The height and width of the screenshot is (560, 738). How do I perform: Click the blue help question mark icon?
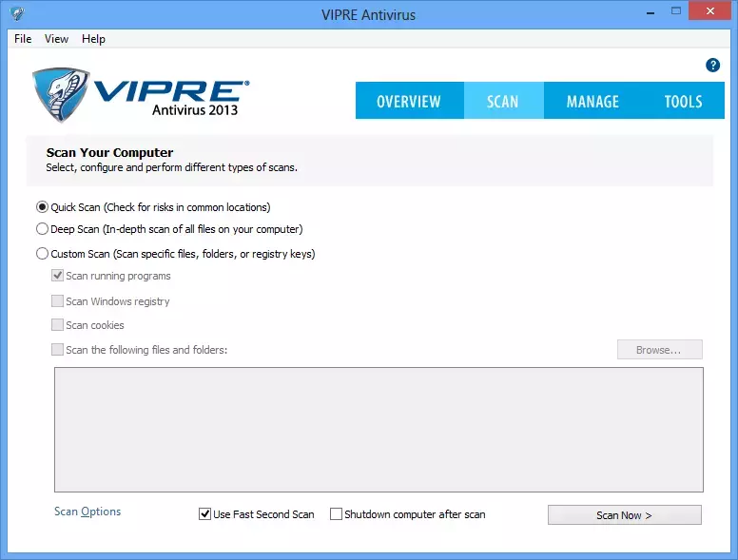[x=712, y=65]
